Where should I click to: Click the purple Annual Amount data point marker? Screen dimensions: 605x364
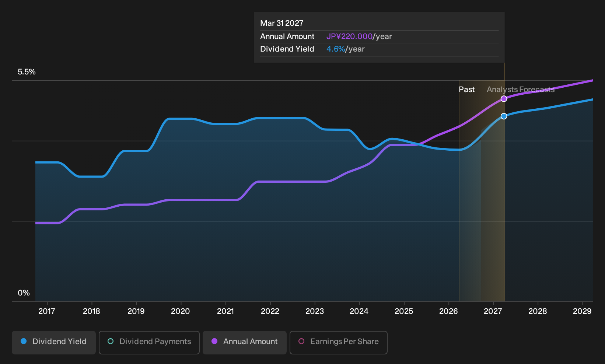tap(504, 99)
